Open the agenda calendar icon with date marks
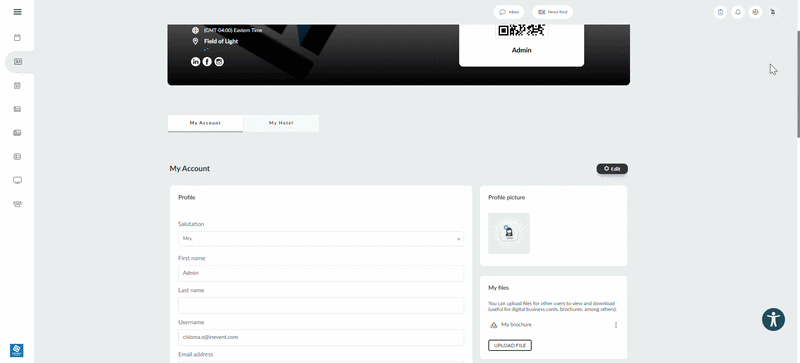800x363 pixels. (x=17, y=85)
